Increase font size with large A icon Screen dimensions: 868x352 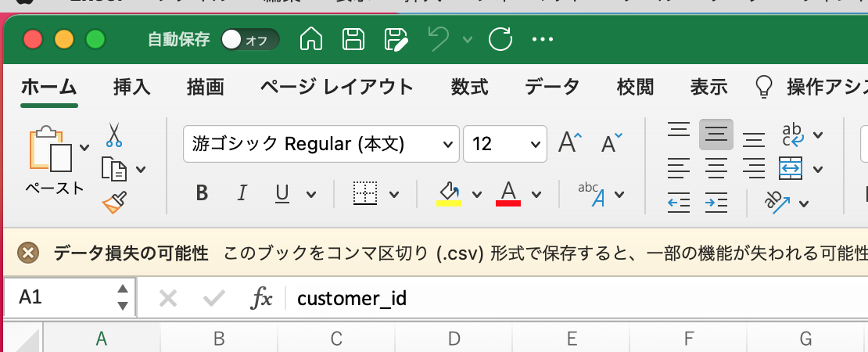tap(570, 143)
